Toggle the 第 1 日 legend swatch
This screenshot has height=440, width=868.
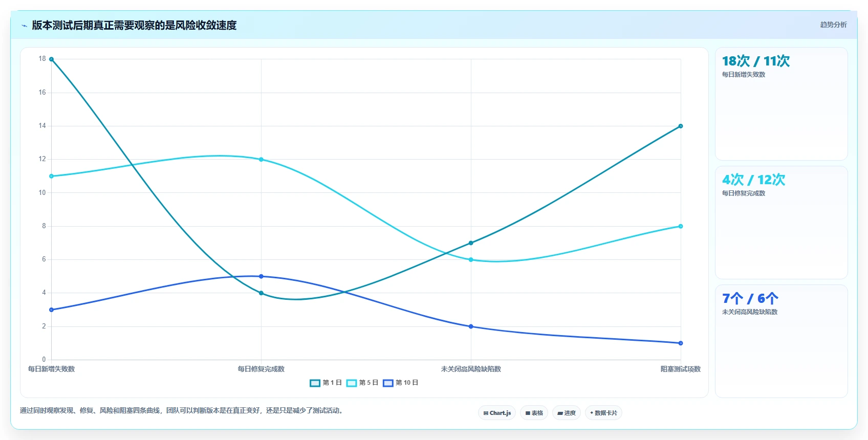315,383
